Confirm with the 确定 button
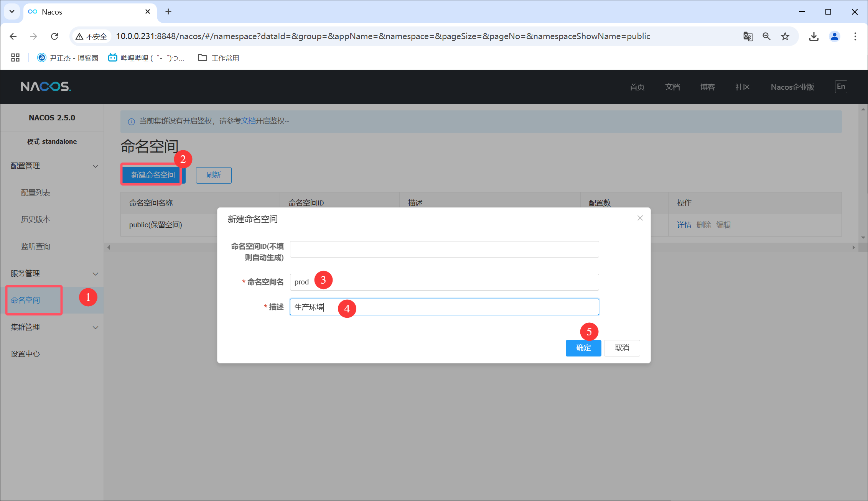 [x=583, y=348]
